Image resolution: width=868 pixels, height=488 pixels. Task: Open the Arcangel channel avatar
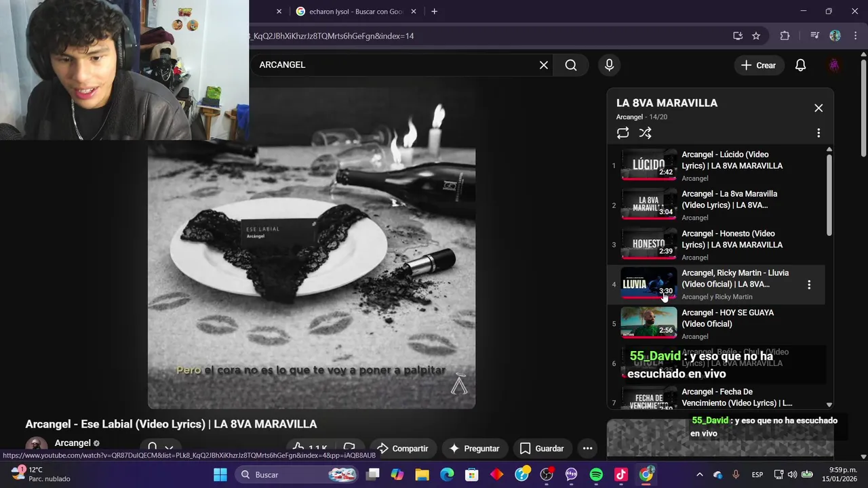coord(37,445)
